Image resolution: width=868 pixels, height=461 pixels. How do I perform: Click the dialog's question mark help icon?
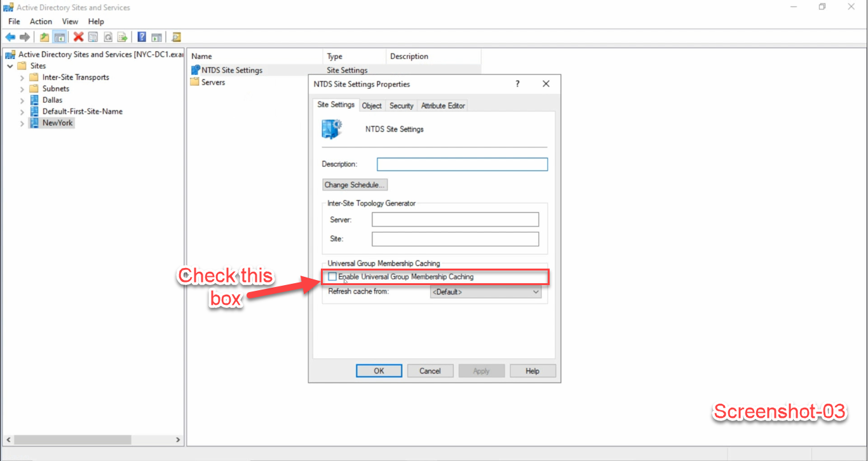tap(517, 84)
